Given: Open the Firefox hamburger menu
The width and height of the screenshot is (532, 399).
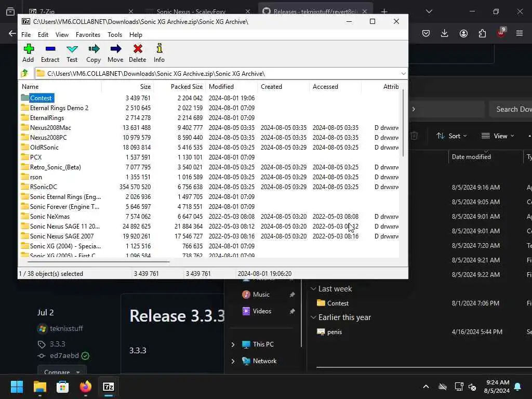Looking at the screenshot, I should pos(520,33).
